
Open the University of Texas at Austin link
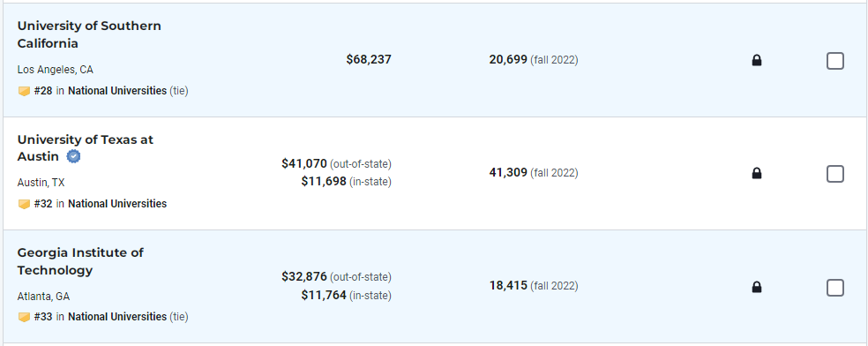(x=86, y=147)
